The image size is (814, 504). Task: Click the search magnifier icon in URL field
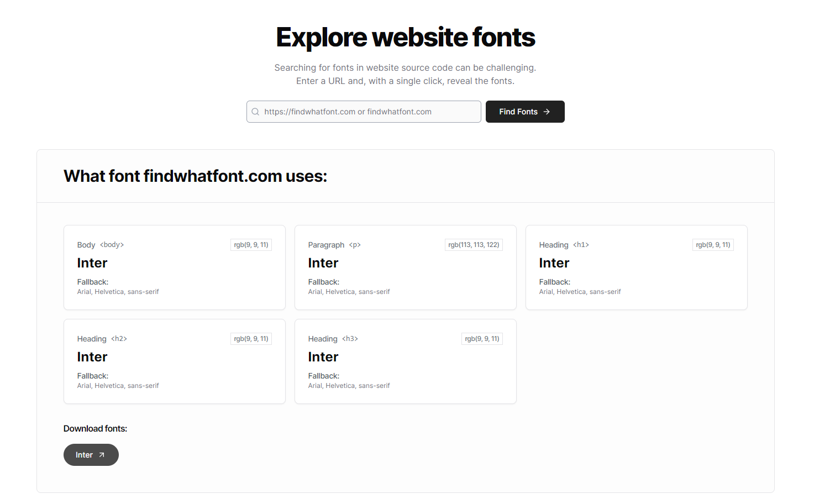pyautogui.click(x=255, y=112)
